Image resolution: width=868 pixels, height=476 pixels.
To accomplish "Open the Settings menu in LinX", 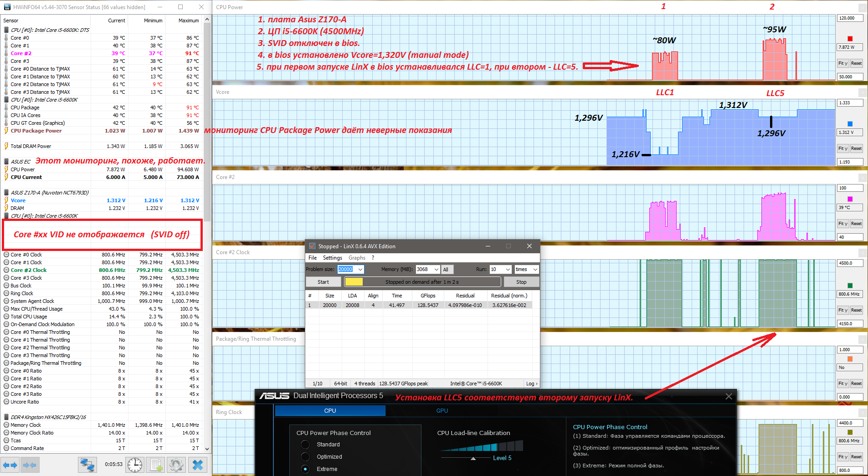I will (333, 258).
